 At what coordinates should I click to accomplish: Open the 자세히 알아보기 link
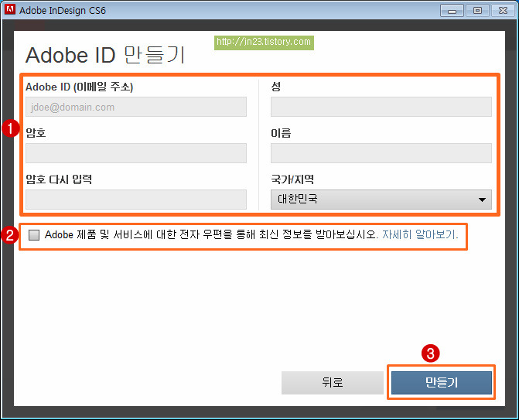(420, 234)
